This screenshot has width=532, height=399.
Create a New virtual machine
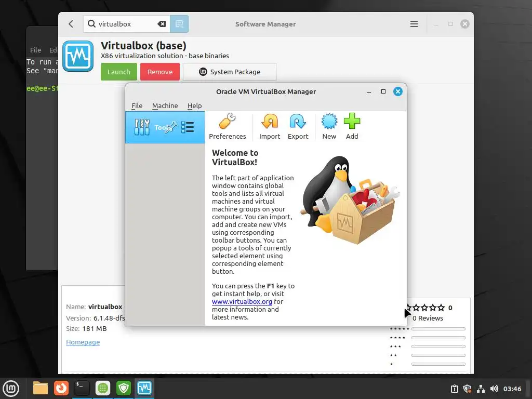click(x=329, y=127)
